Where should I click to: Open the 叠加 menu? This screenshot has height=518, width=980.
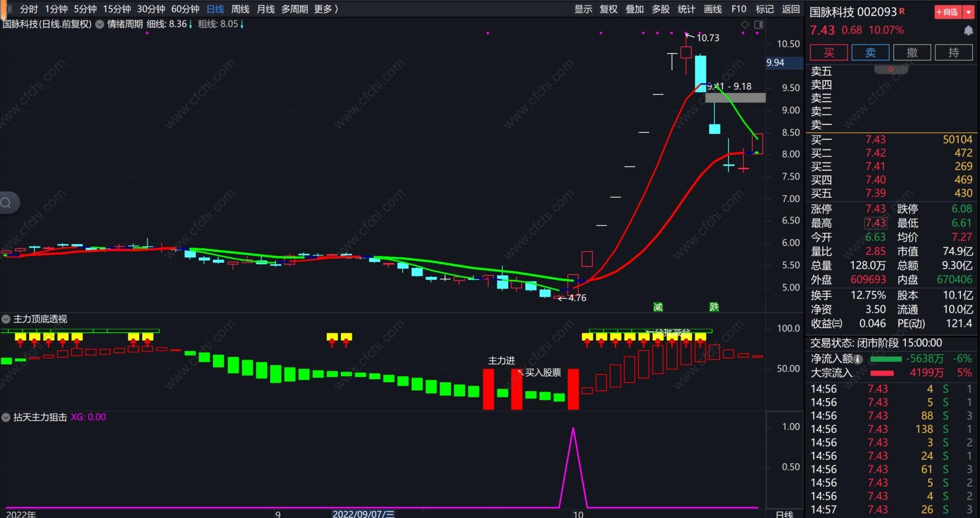(x=635, y=9)
